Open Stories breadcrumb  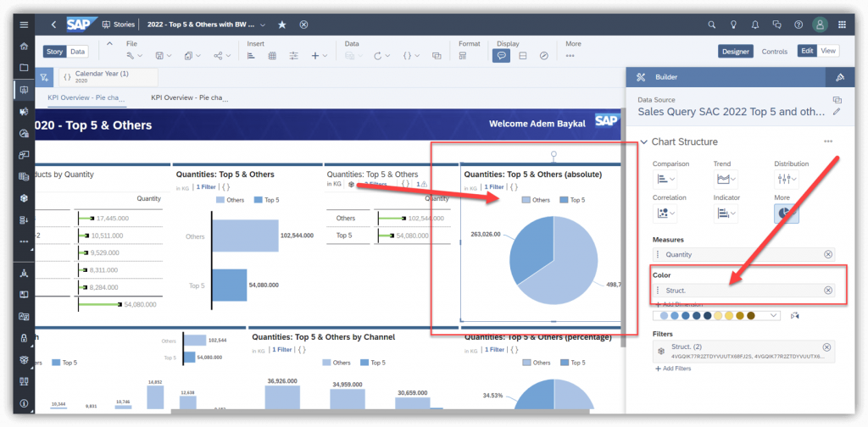tap(119, 25)
